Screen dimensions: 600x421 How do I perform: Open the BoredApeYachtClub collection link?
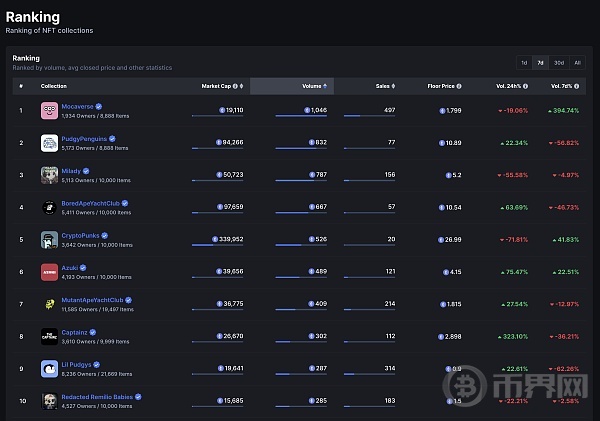pos(91,203)
